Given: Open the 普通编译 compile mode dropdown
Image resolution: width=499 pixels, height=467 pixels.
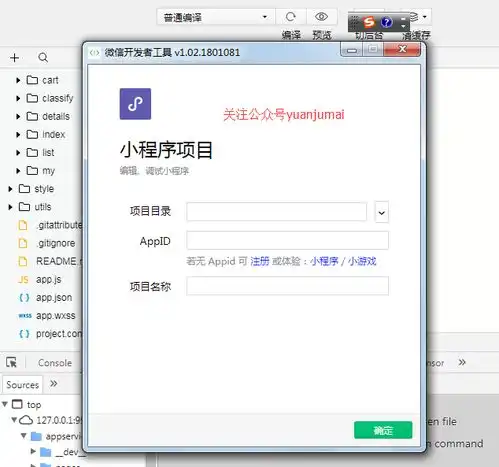Looking at the screenshot, I should pos(216,17).
